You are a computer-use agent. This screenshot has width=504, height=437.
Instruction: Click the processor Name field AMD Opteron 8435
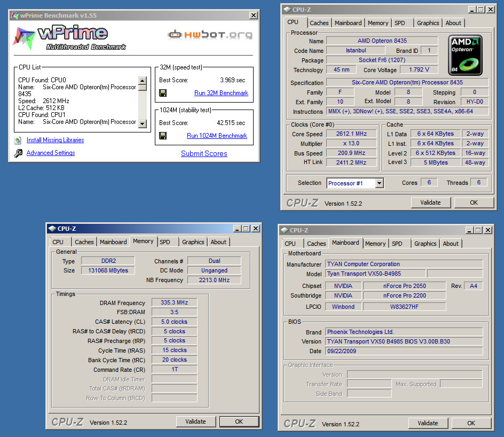tap(382, 41)
